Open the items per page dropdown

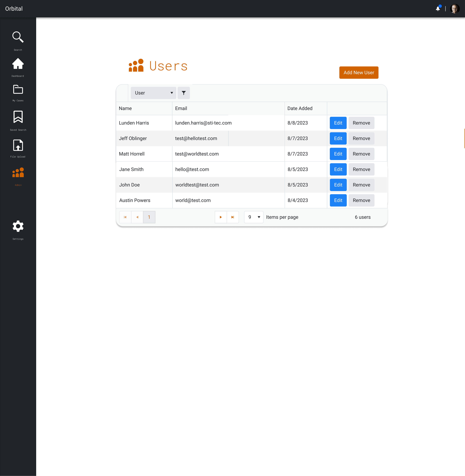click(254, 217)
